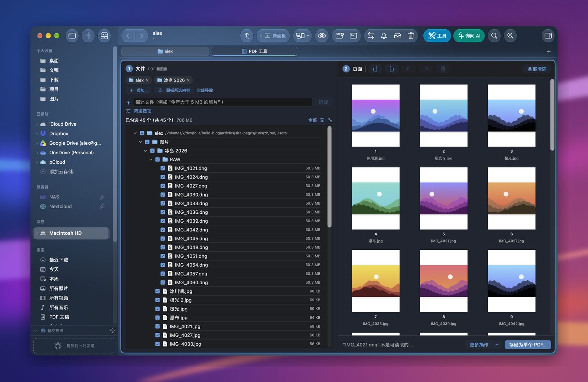Click 全部移除 link
This screenshot has width=588, height=382.
205,90
